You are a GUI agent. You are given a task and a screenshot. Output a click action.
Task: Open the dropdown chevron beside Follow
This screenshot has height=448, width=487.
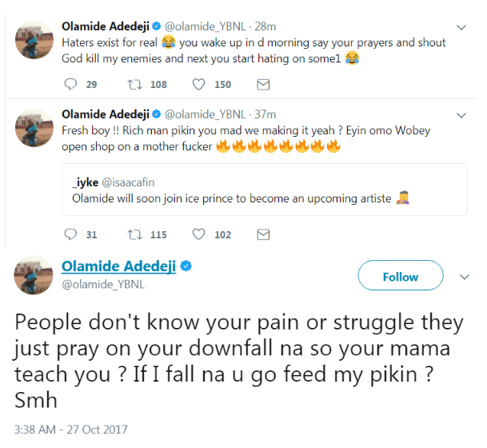tap(465, 277)
